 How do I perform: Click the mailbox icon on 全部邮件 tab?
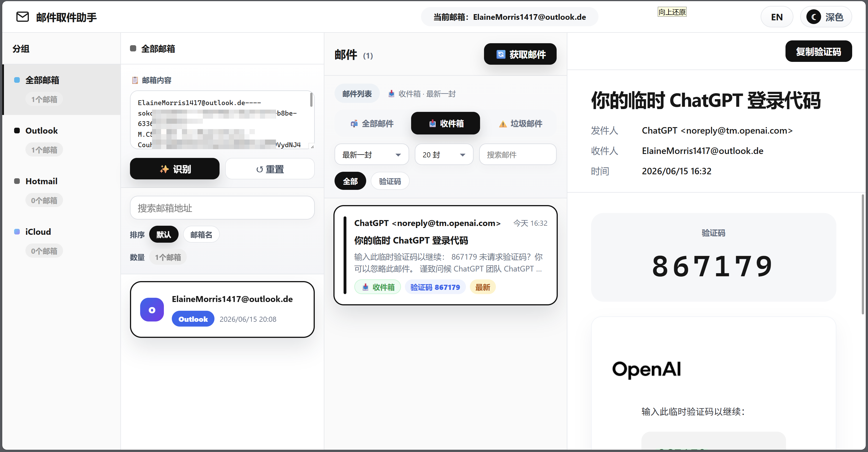coord(354,124)
